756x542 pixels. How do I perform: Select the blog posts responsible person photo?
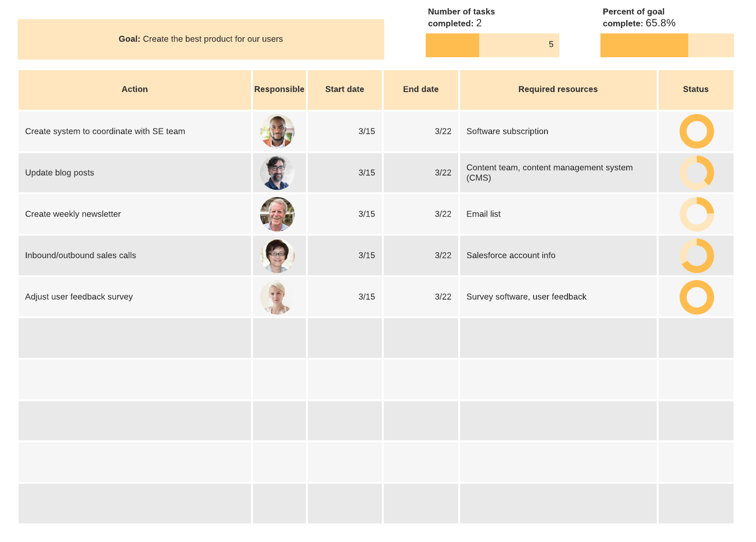coord(277,173)
